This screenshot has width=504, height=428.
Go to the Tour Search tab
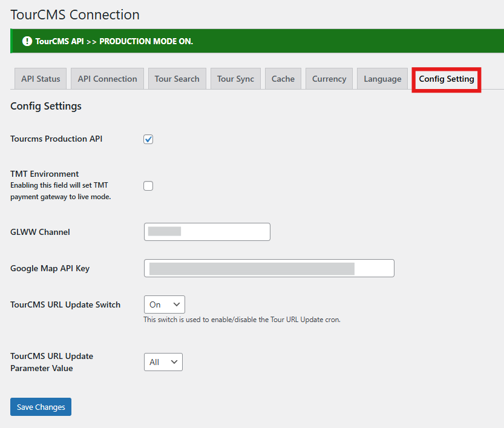(177, 79)
